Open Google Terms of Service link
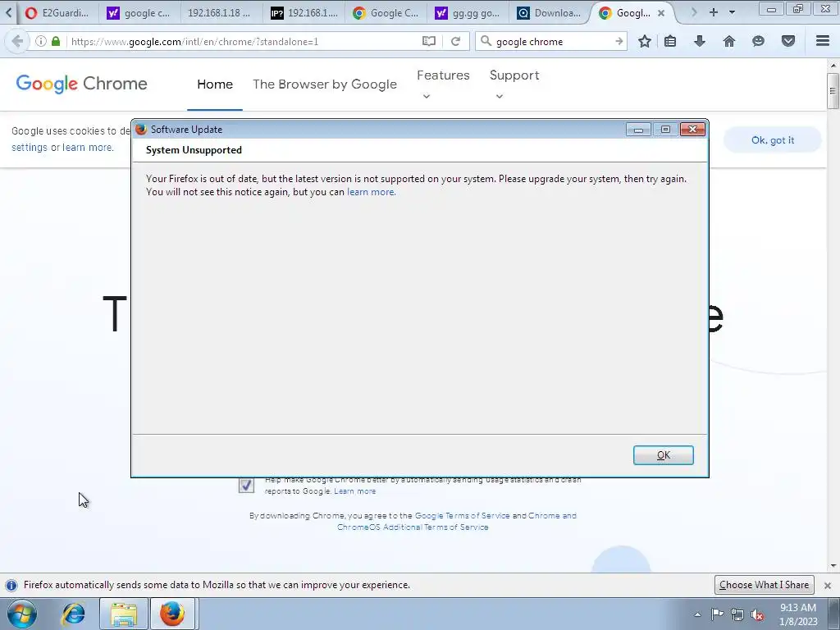840x630 pixels. 463,515
